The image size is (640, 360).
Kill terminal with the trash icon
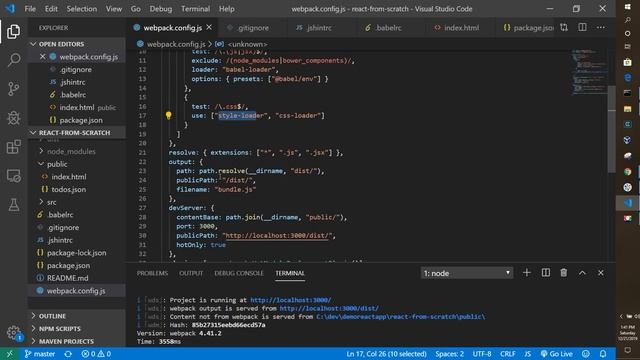click(564, 273)
